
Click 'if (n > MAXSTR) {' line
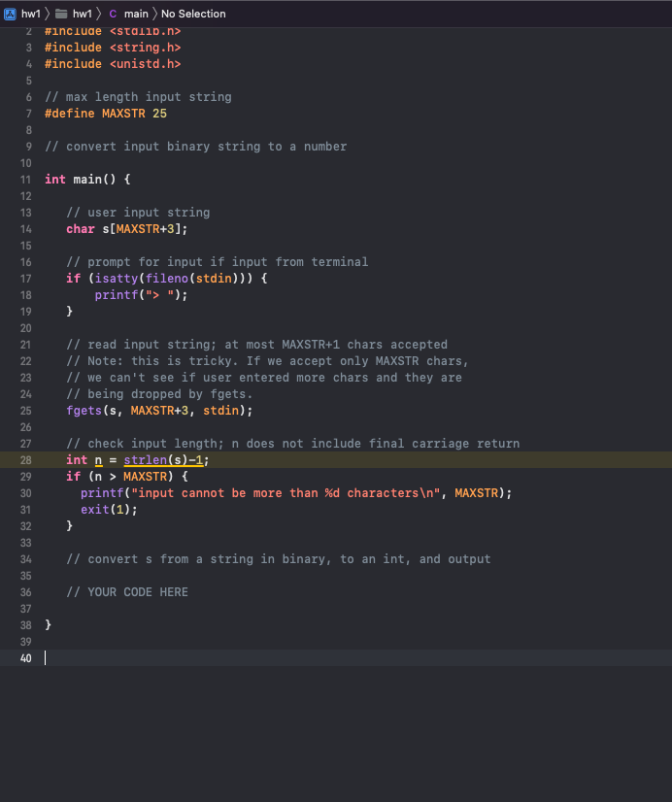(x=127, y=477)
